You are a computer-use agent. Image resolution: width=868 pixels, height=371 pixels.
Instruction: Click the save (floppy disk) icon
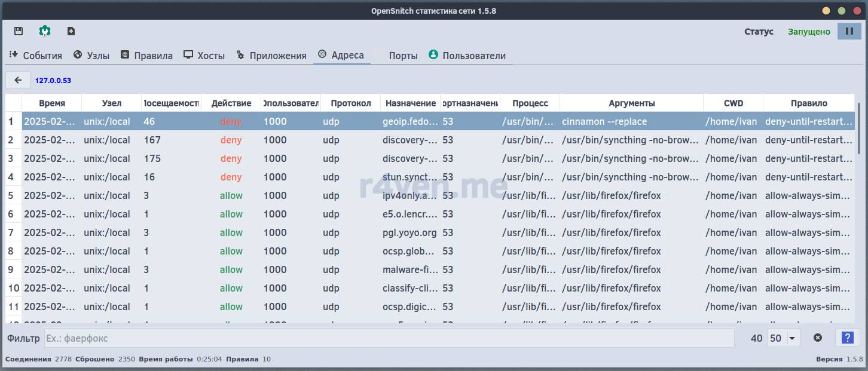(x=19, y=31)
